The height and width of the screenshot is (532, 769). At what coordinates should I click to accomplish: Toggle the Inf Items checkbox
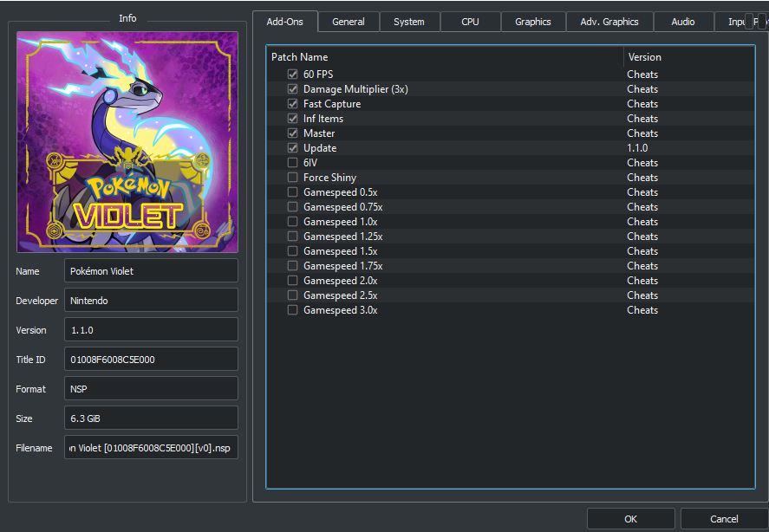pyautogui.click(x=292, y=118)
